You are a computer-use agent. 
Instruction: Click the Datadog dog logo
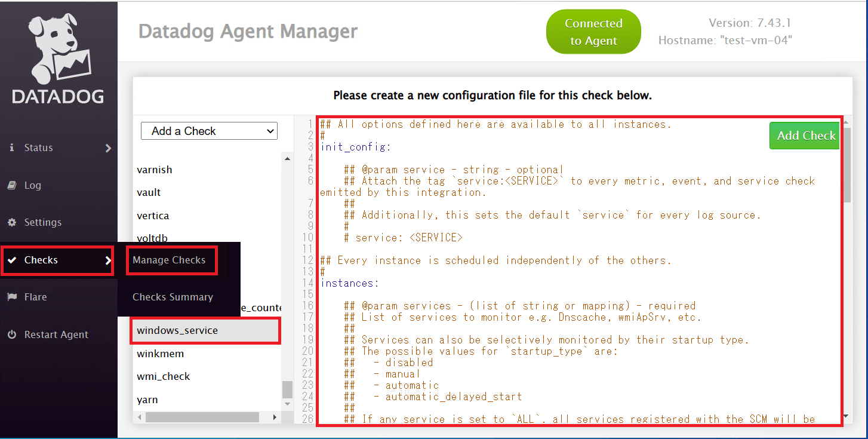point(59,59)
